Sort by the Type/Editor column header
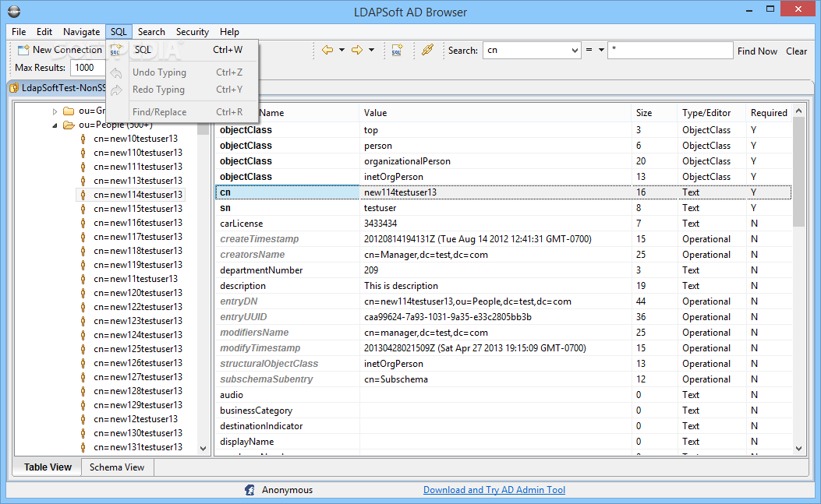Image resolution: width=821 pixels, height=504 pixels. [712, 113]
